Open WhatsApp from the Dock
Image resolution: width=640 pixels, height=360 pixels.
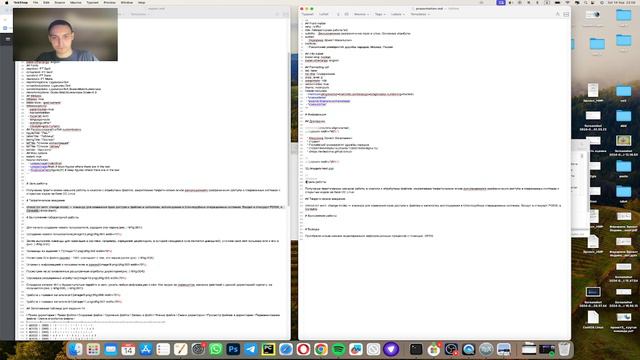216,349
